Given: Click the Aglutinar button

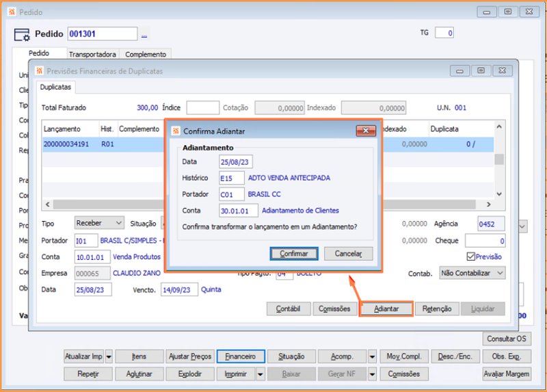Looking at the screenshot, I should coord(139,374).
